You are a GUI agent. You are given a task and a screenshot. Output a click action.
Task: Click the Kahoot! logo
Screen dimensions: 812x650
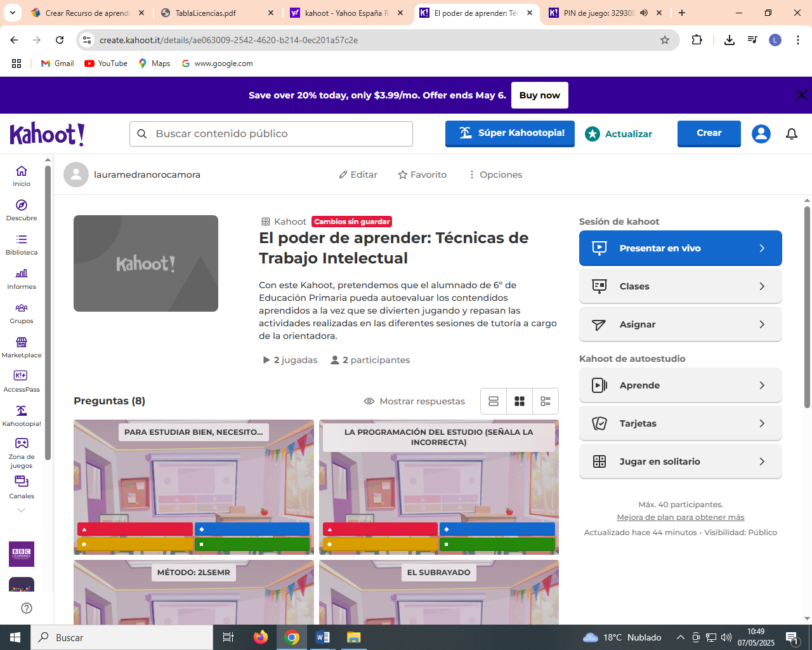pyautogui.click(x=47, y=134)
